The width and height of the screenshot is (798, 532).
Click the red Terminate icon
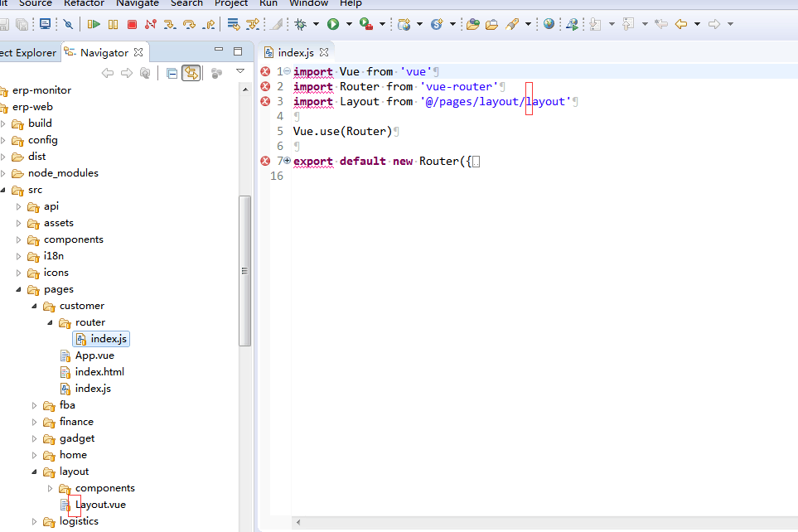(x=132, y=24)
